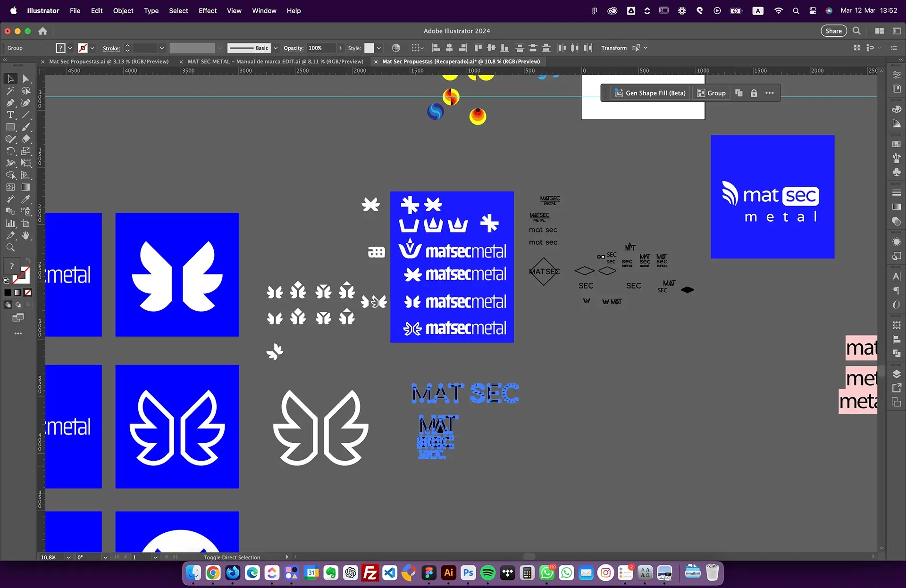
Task: Click Gen Shape Fill (Beta) button
Action: (650, 93)
